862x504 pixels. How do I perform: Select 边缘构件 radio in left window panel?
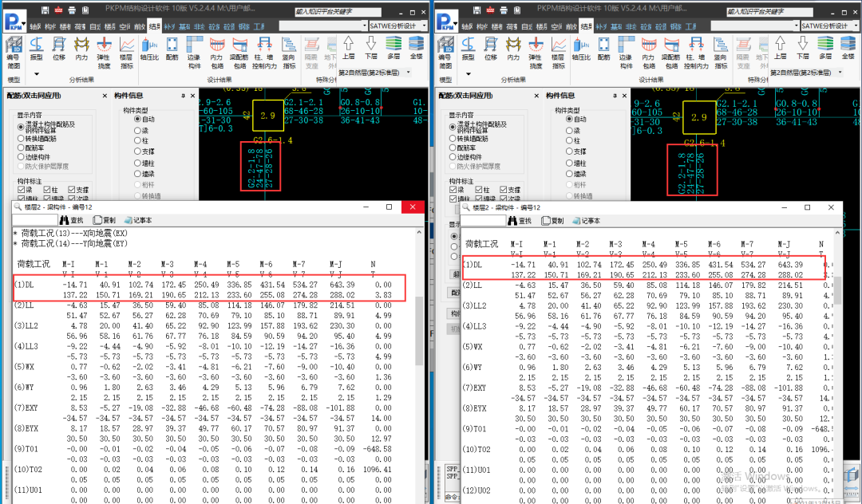click(21, 157)
